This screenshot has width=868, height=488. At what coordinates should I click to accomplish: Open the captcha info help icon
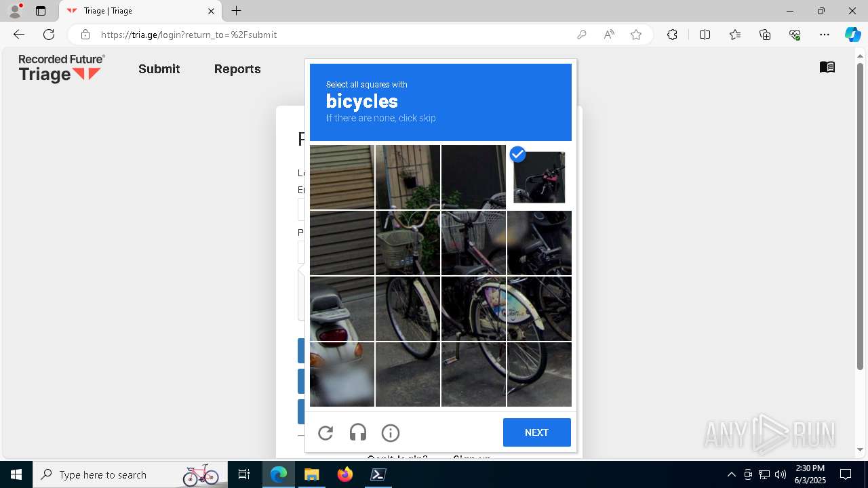[x=391, y=432]
